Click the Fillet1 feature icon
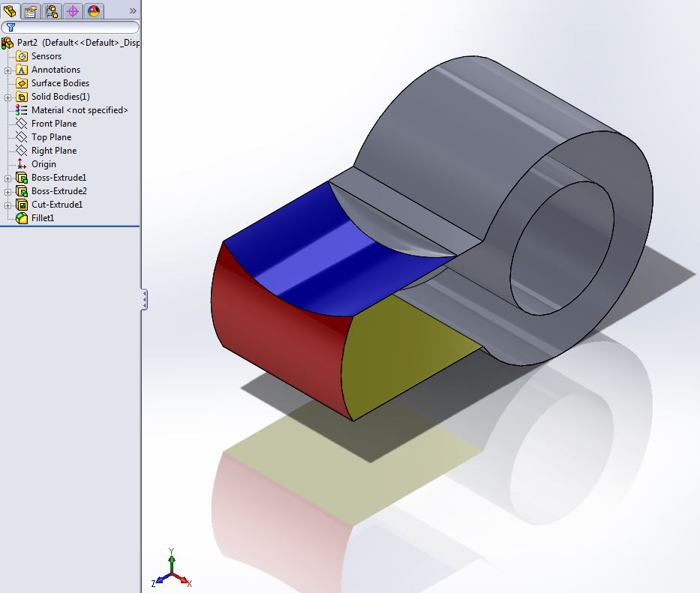 (22, 218)
